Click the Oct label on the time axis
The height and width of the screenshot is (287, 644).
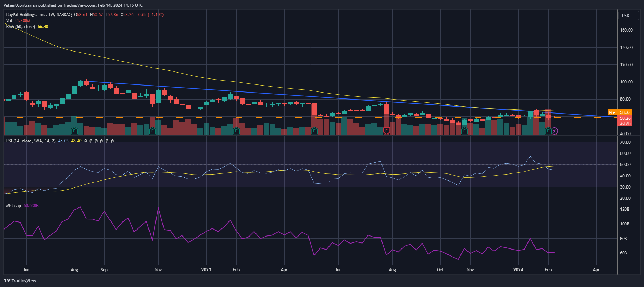pos(440,270)
